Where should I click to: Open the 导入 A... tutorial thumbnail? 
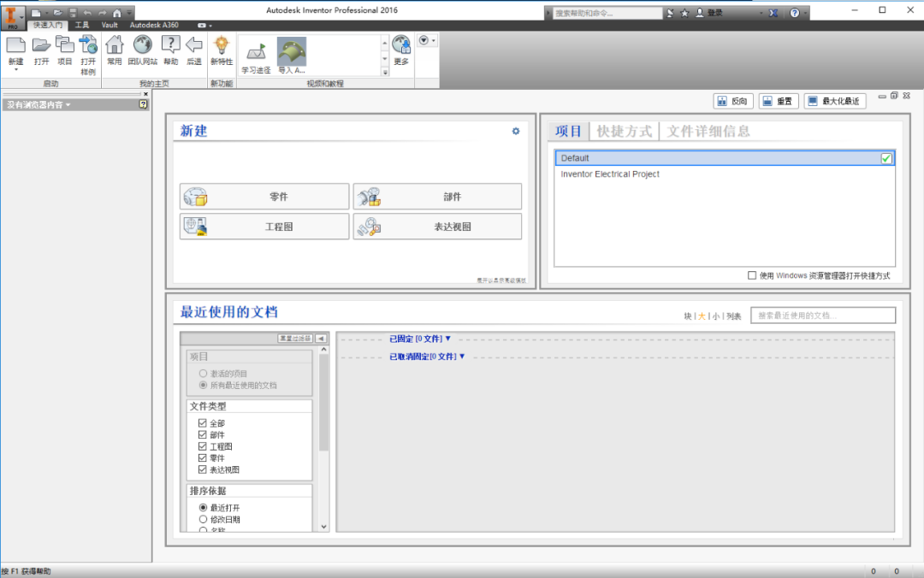(292, 56)
